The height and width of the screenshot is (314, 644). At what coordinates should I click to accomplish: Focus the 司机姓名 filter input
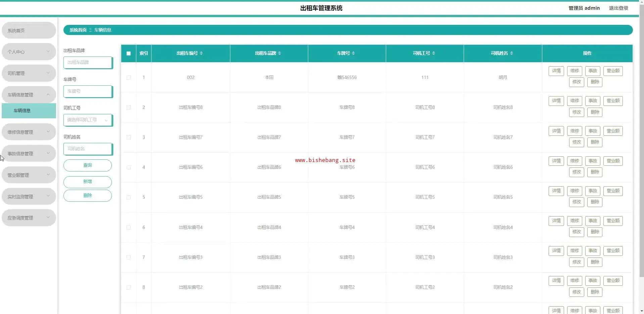tap(88, 149)
